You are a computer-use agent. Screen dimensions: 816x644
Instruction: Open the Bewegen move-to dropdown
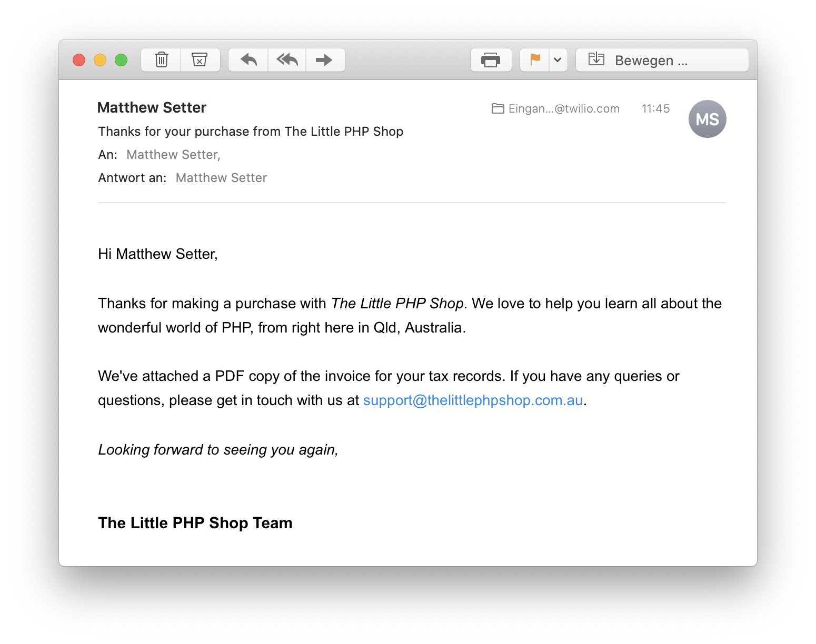click(x=662, y=60)
